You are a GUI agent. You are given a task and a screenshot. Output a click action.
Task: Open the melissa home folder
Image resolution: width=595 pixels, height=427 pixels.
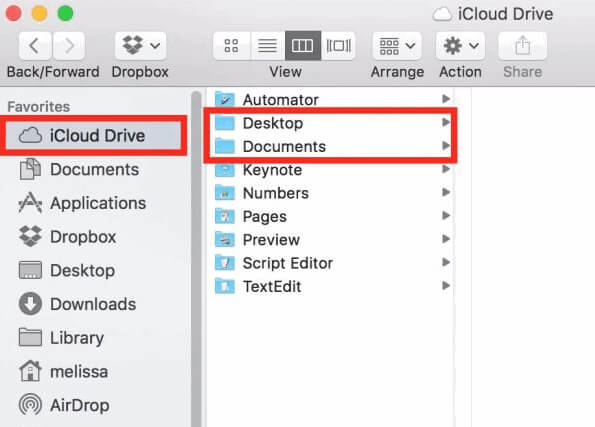pyautogui.click(x=94, y=372)
